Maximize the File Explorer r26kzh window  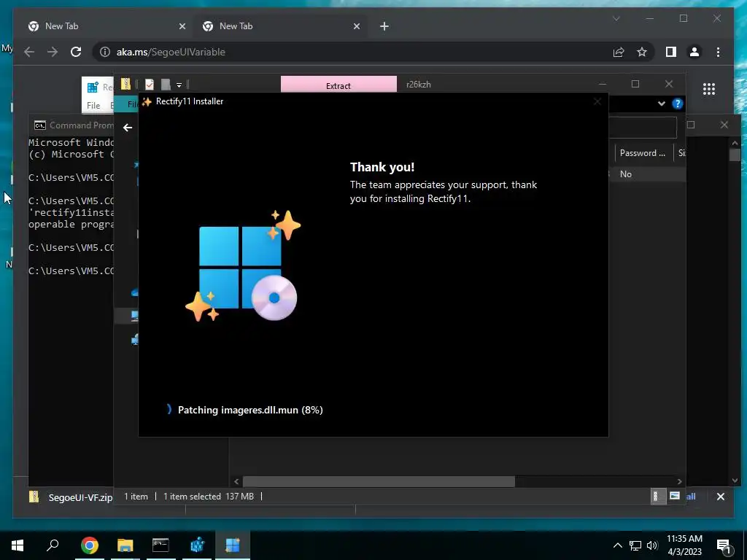(x=635, y=84)
